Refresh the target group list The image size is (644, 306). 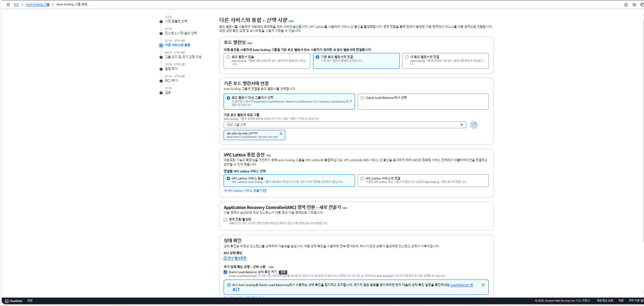pyautogui.click(x=474, y=125)
